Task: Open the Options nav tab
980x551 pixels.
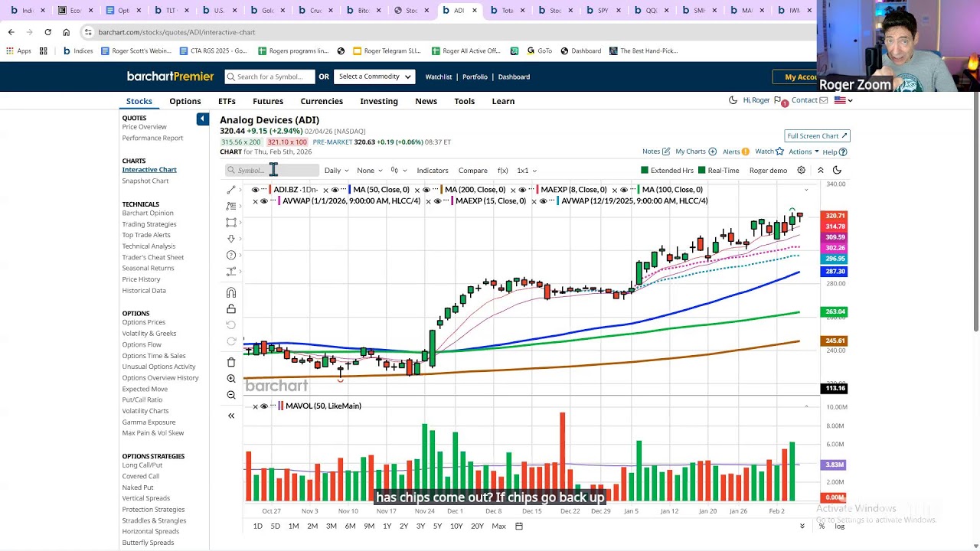Action: pos(185,101)
